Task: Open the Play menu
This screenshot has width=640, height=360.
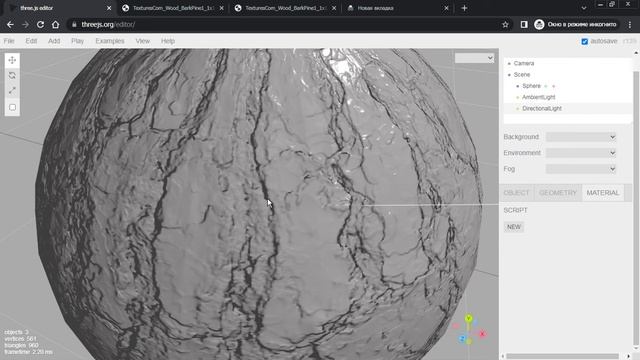Action: pyautogui.click(x=77, y=41)
